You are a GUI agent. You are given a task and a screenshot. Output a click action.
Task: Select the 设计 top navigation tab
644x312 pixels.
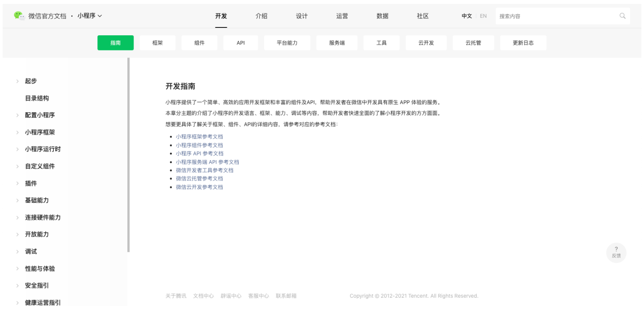coord(302,16)
